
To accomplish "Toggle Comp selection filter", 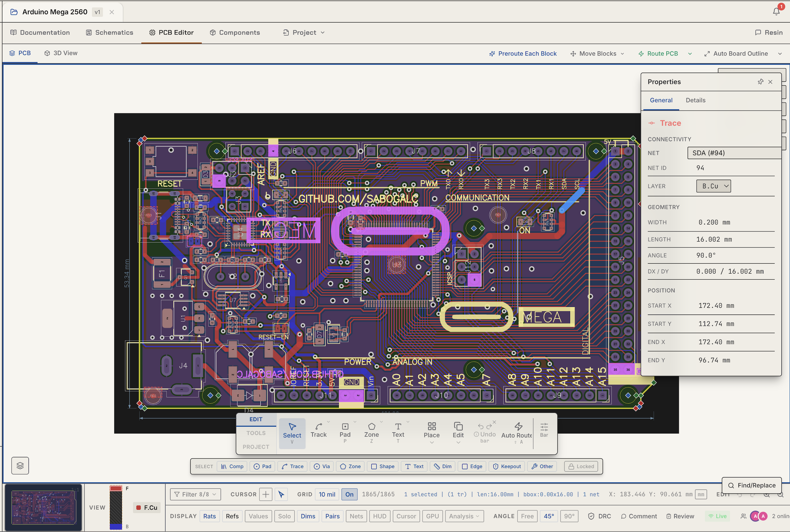I will click(232, 467).
